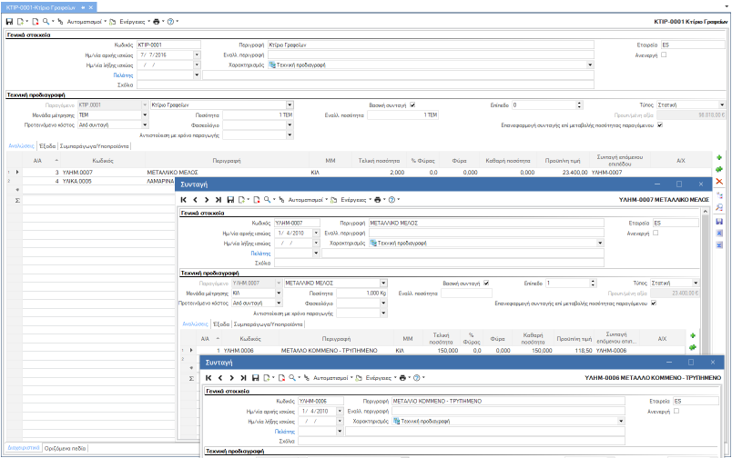
Task: Switch to Οριζόμενα πεδία tab at bottom
Action: point(65,448)
